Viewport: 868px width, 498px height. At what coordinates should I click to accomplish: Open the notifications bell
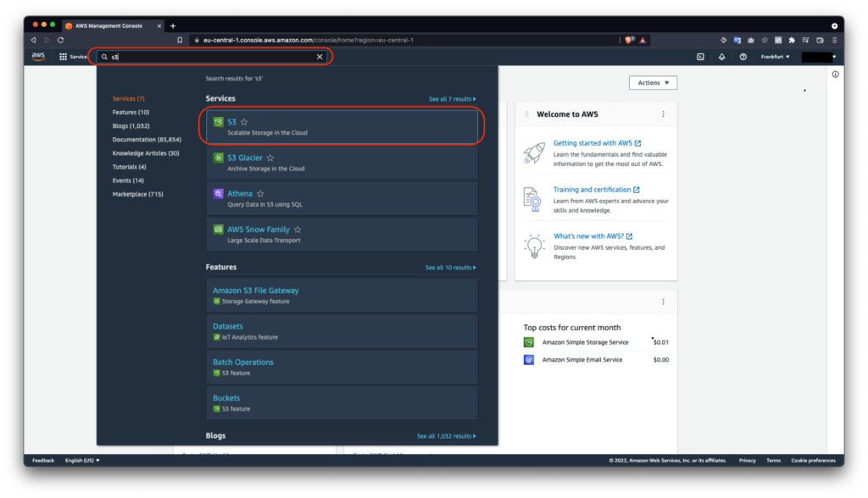point(723,56)
